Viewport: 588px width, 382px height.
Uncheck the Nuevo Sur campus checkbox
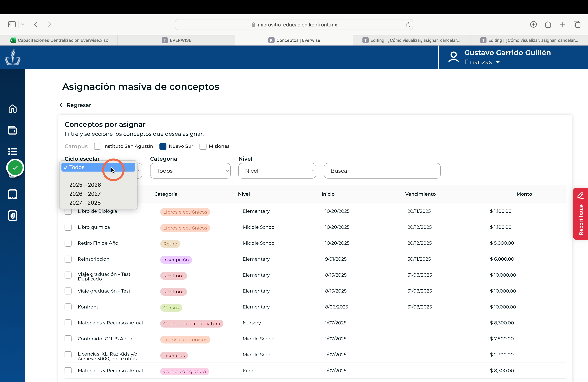pos(163,146)
